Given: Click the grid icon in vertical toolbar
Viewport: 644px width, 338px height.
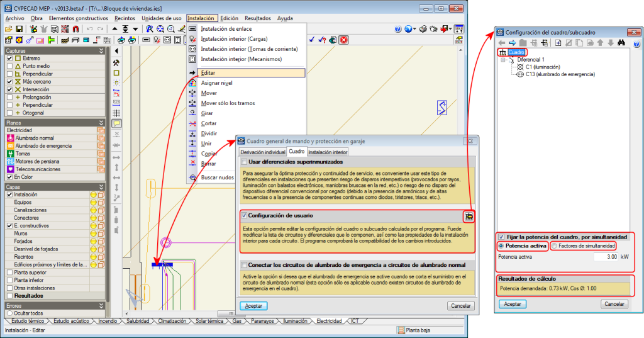Looking at the screenshot, I should [116, 113].
